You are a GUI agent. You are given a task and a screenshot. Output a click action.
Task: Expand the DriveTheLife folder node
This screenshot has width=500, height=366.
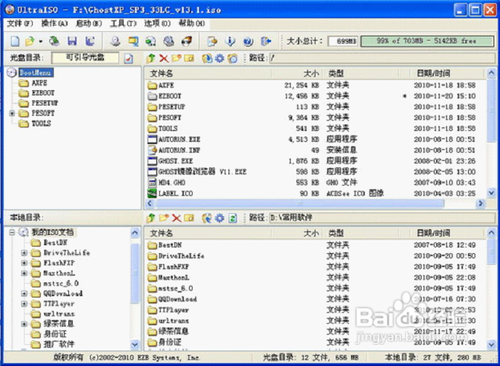tap(24, 253)
